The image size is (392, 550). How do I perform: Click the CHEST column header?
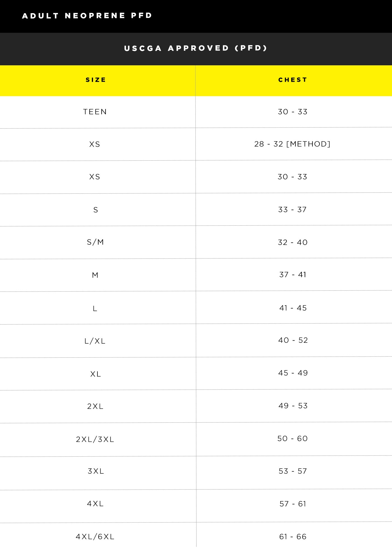(x=293, y=80)
